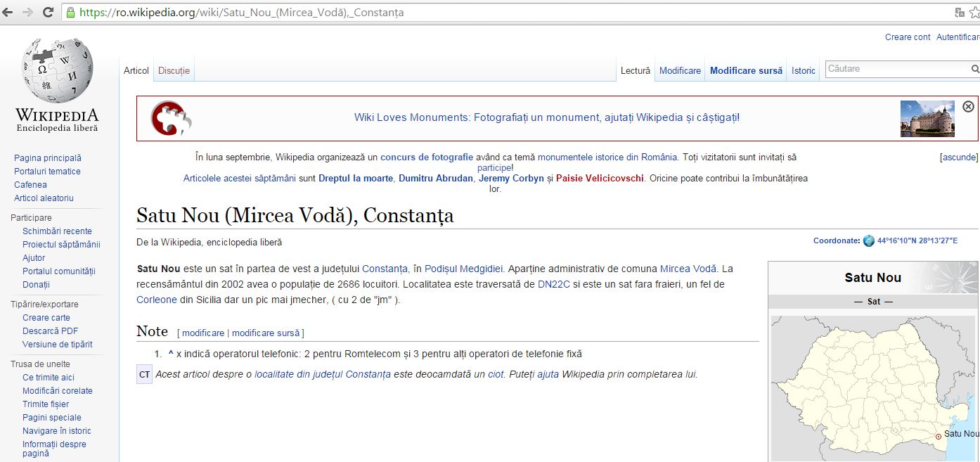Click the Autentificare login link
Screen dimensions: 980x462
point(958,37)
